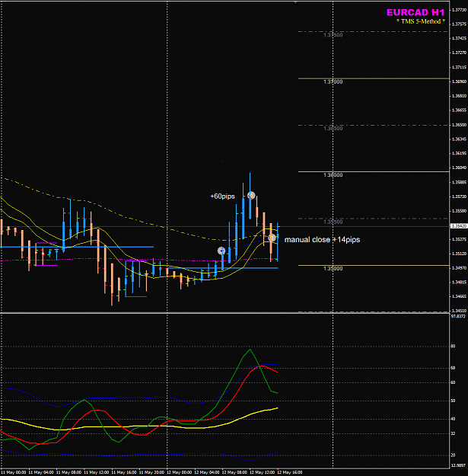Select the 1.36500 level label
The width and height of the screenshot is (468, 476).
click(x=333, y=129)
